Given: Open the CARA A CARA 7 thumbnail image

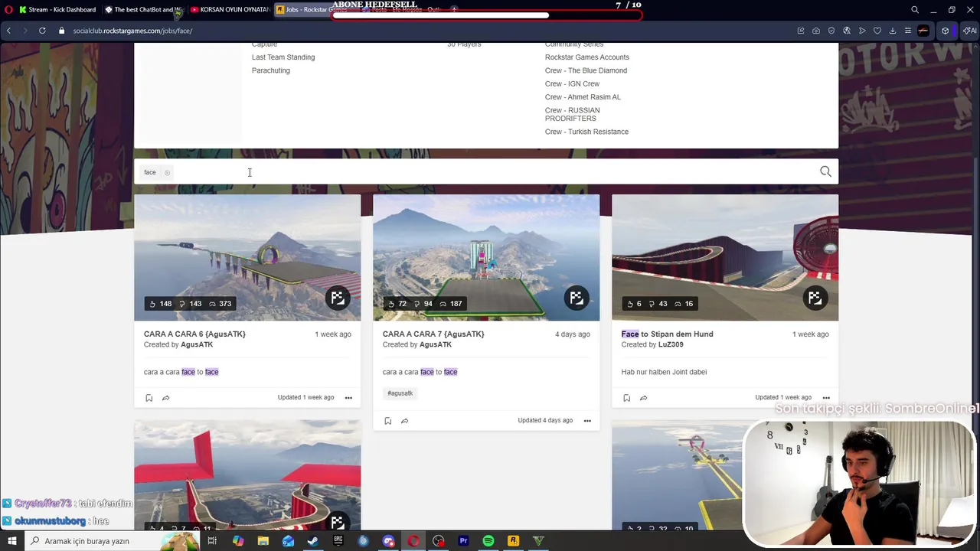Looking at the screenshot, I should tap(486, 257).
